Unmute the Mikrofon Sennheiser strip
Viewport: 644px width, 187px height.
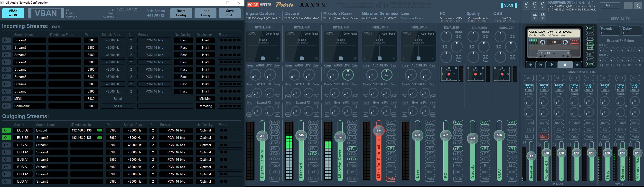click(391, 178)
